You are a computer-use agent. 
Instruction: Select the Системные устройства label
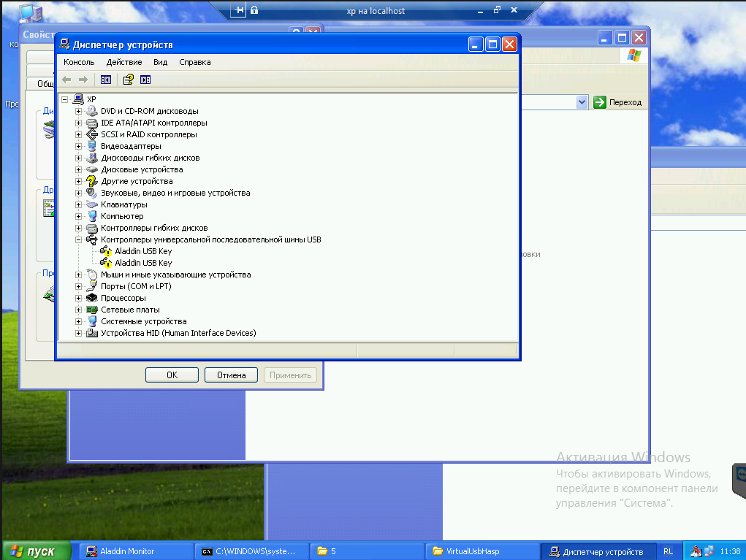144,321
